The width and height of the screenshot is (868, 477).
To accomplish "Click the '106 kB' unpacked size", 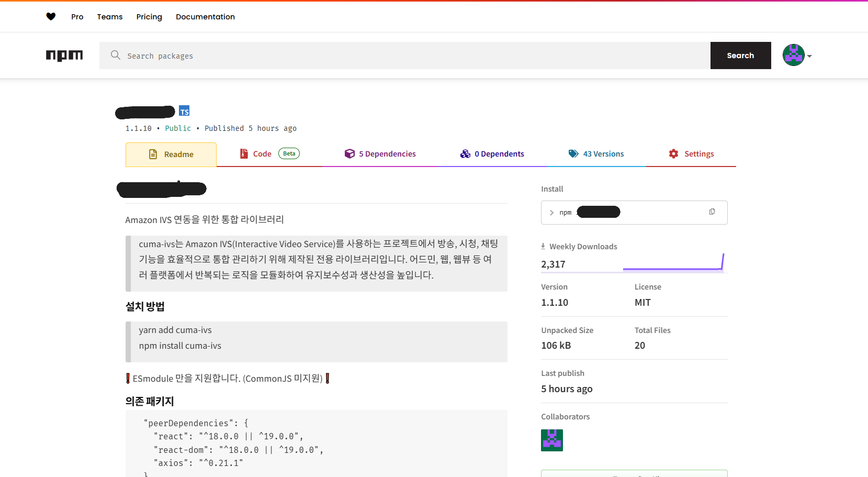I will tap(556, 346).
